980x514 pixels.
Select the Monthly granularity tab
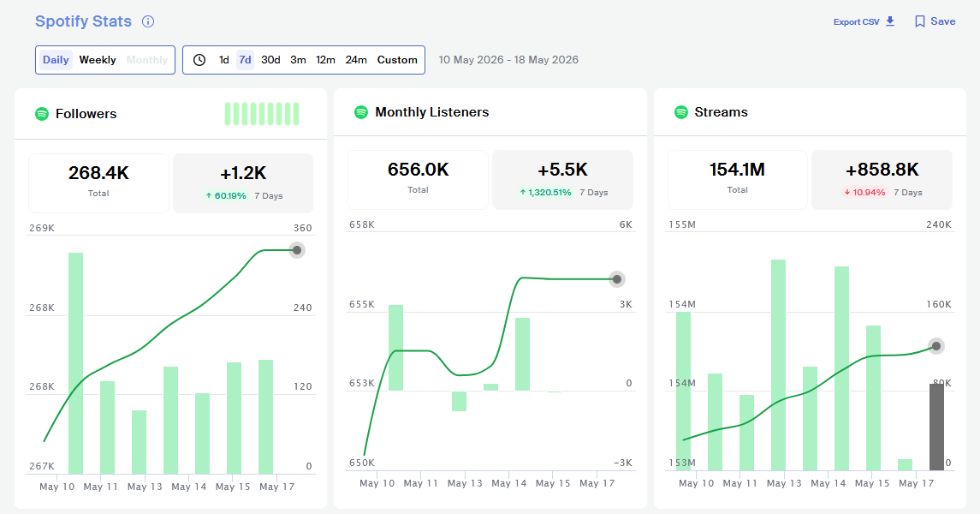point(147,60)
